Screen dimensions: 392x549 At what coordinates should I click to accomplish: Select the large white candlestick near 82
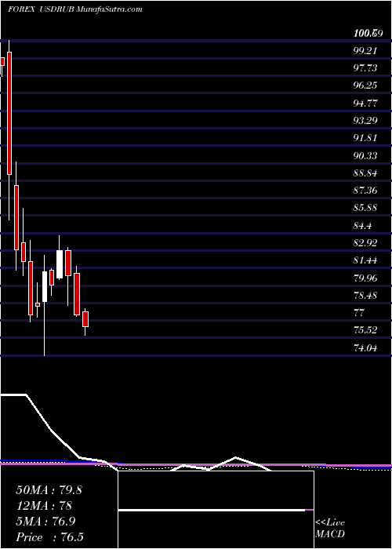[60, 264]
